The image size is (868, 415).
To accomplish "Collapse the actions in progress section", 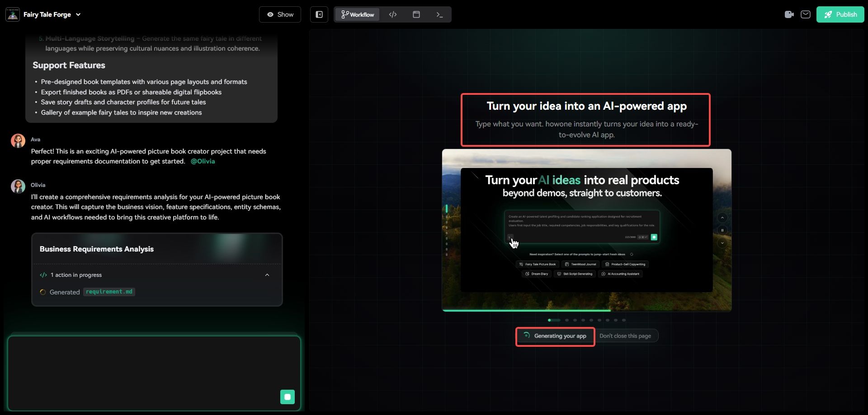I will [267, 275].
